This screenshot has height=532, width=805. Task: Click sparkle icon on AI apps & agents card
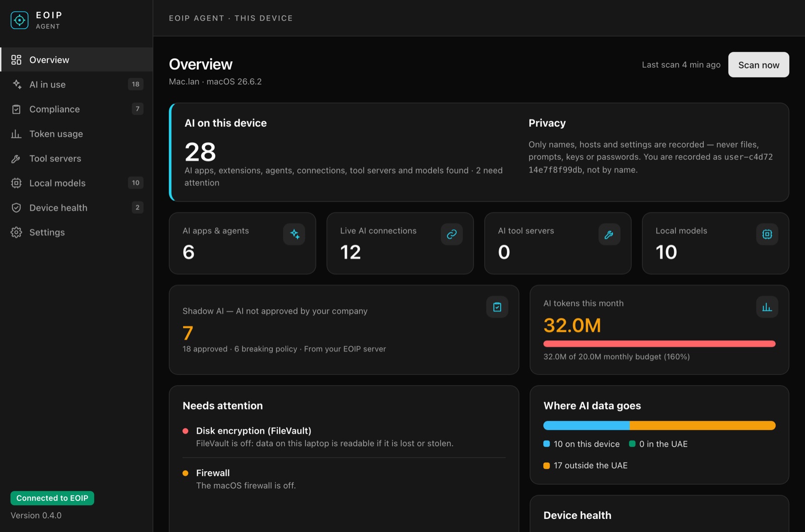[294, 234]
